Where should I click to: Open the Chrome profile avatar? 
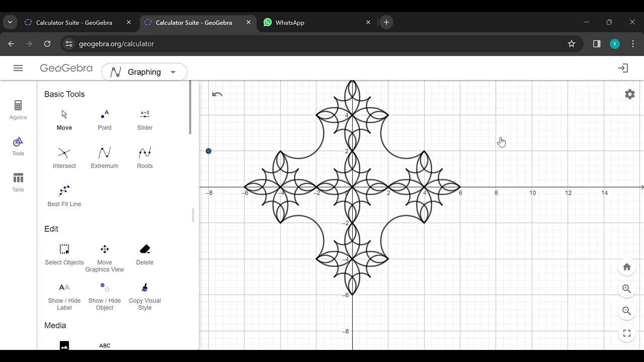(x=615, y=44)
